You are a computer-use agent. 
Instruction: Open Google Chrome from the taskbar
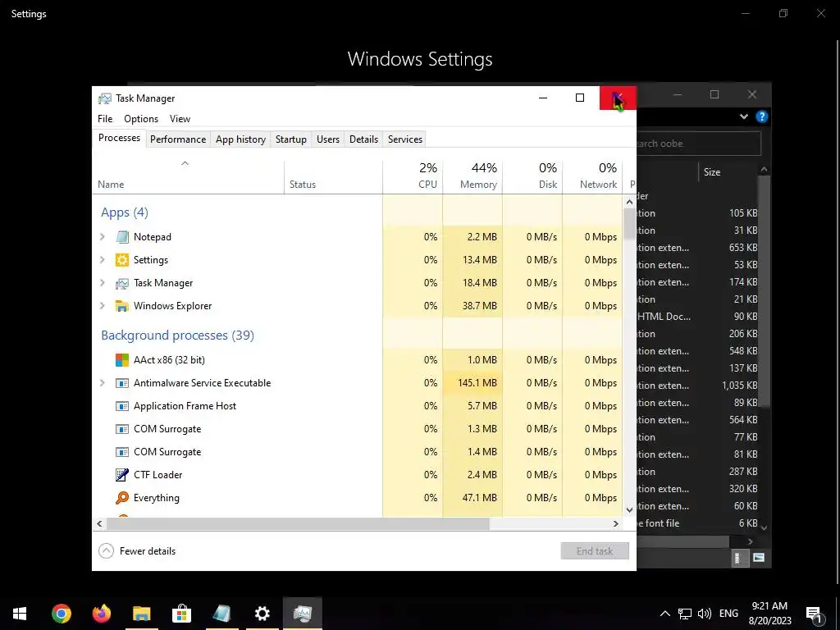(x=61, y=614)
